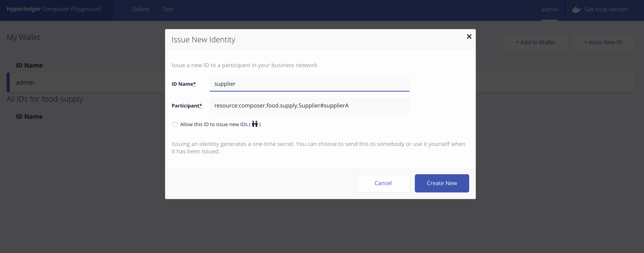Viewport: 644px width, 253px height.
Task: Click Get local version link
Action: pyautogui.click(x=606, y=10)
